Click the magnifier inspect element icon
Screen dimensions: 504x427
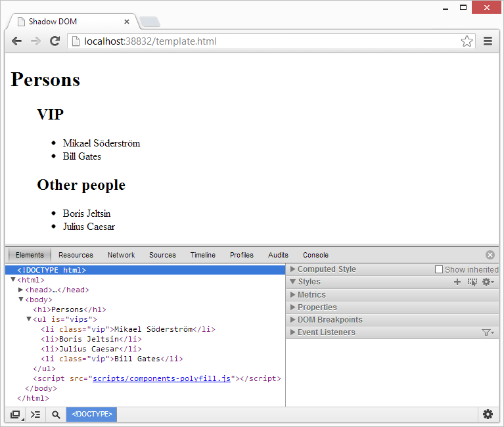tap(56, 415)
